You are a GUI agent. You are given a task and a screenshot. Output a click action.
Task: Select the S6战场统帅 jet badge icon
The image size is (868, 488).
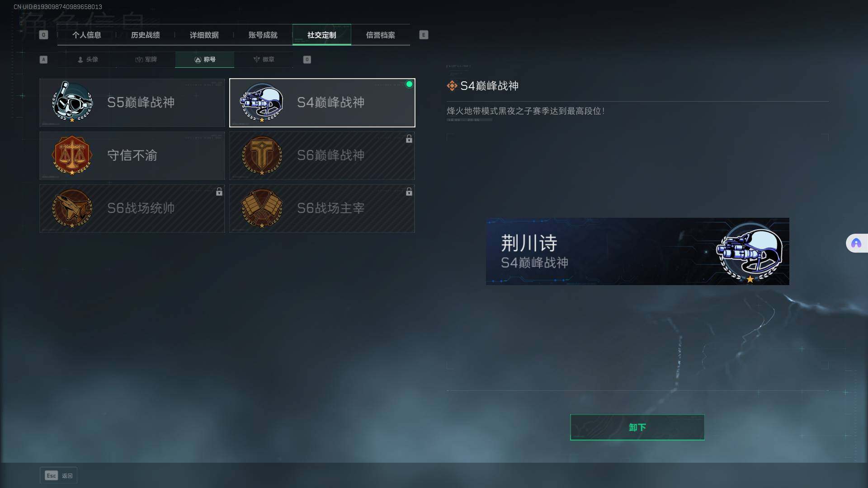point(72,208)
